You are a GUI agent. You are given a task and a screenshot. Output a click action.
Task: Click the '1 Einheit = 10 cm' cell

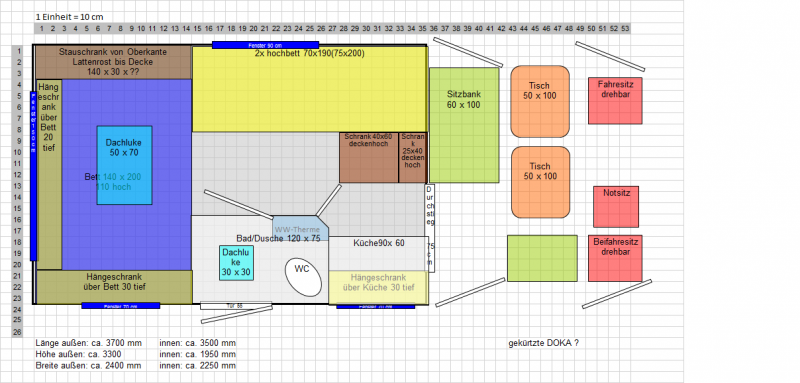point(69,17)
